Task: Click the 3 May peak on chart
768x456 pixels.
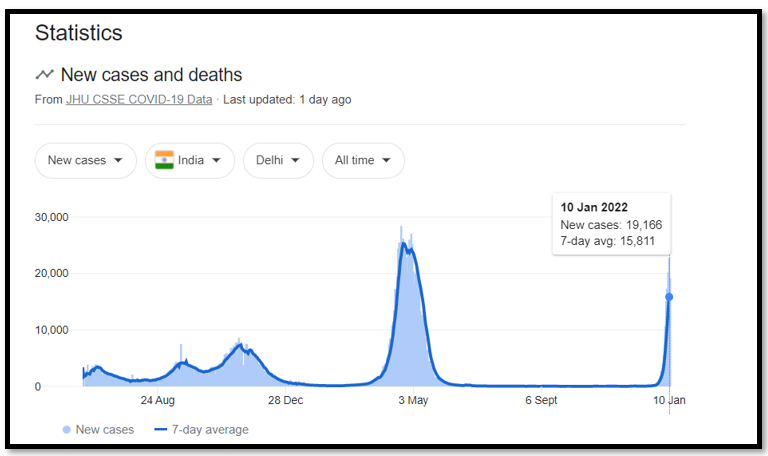Action: pos(403,243)
